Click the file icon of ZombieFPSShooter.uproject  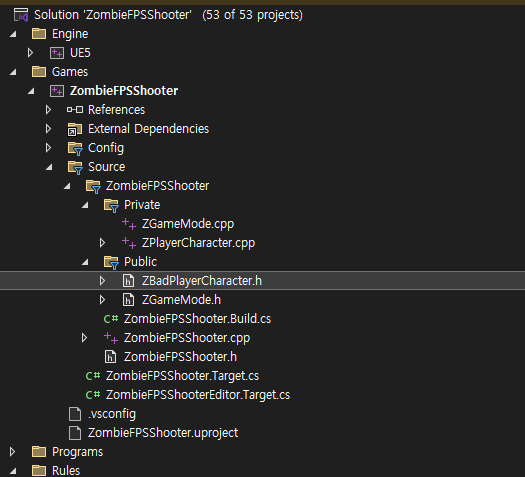point(75,433)
